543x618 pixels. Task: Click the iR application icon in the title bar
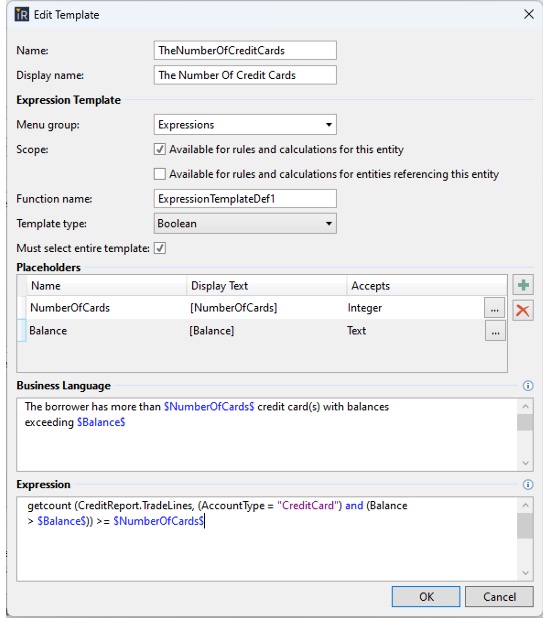(22, 15)
